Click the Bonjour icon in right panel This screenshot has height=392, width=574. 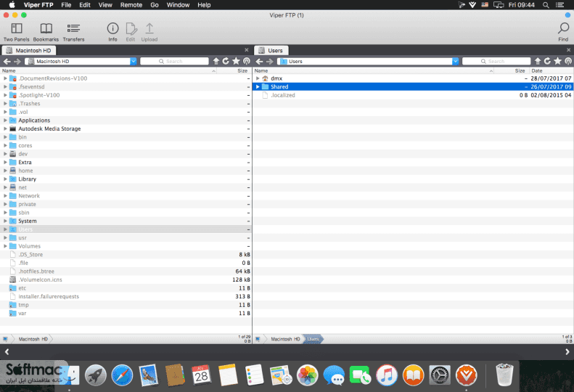(x=568, y=61)
